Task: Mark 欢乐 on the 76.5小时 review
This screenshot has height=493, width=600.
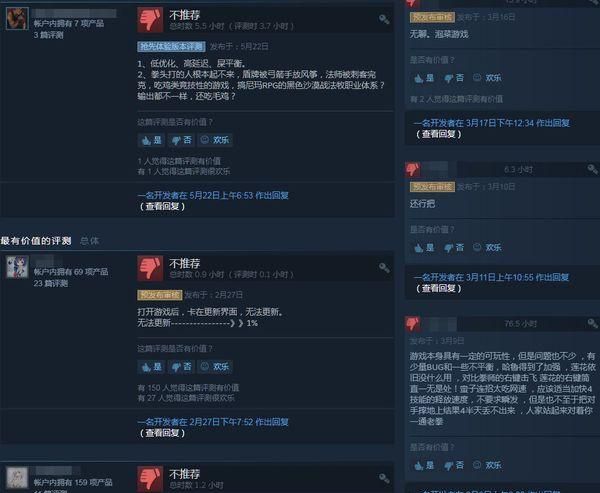Action: point(488,465)
